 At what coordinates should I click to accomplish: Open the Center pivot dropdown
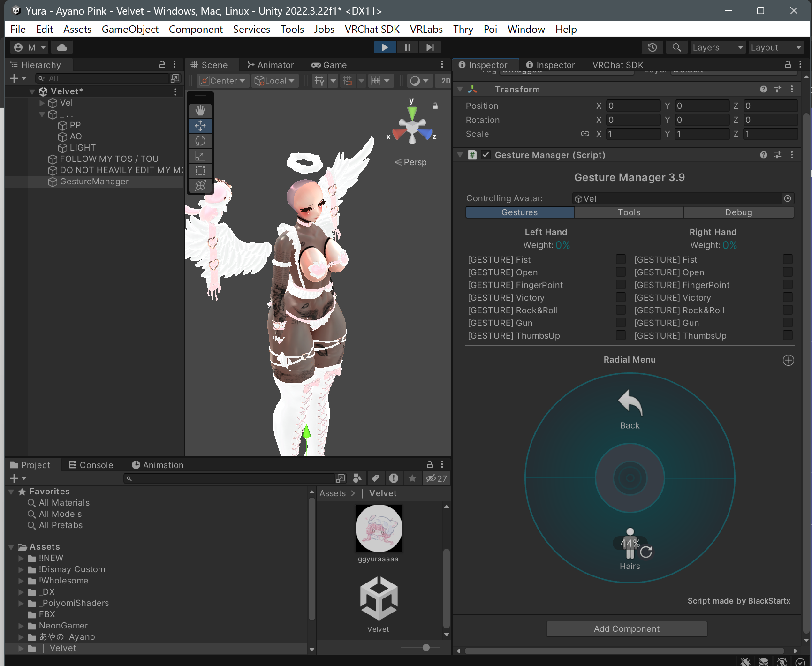pyautogui.click(x=223, y=81)
